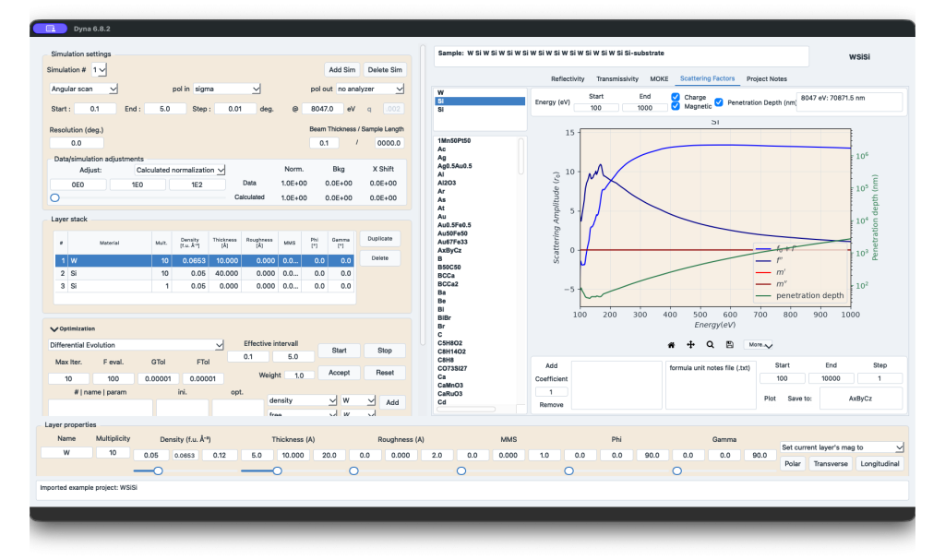Open the Calculated normalization dropdown
Viewport: 945px width, 560px height.
click(x=180, y=170)
